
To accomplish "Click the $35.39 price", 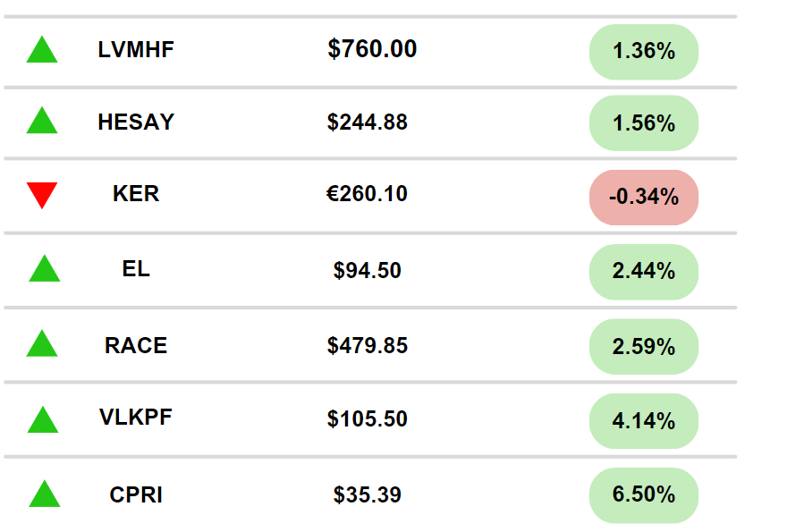I will click(367, 494).
